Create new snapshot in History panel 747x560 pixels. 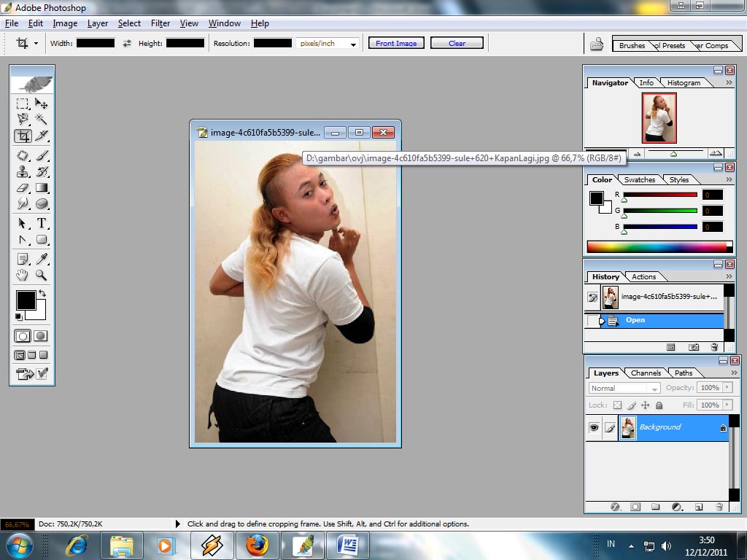click(694, 348)
